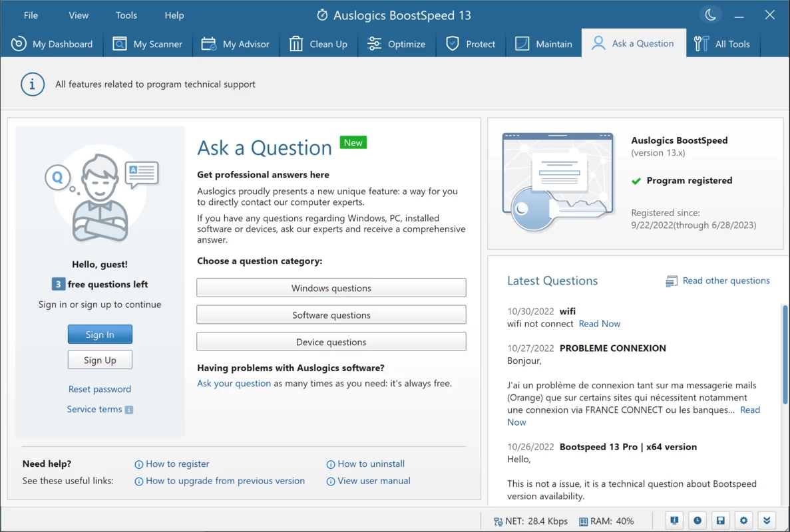The image size is (790, 532).
Task: Open How to upgrade from previous version
Action: click(225, 481)
